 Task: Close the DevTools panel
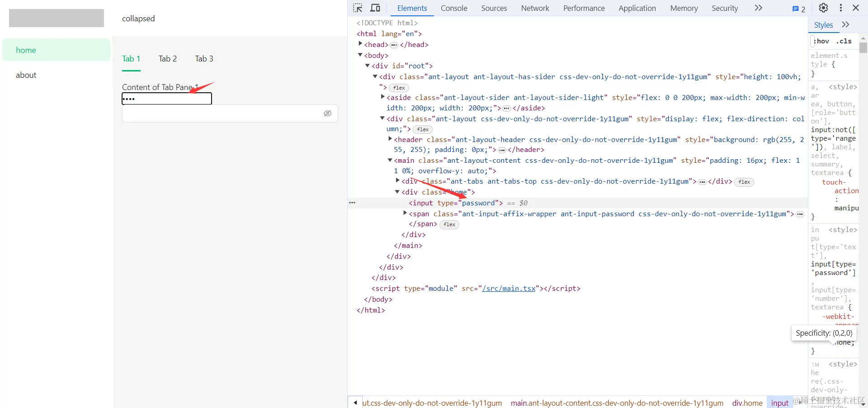[856, 8]
